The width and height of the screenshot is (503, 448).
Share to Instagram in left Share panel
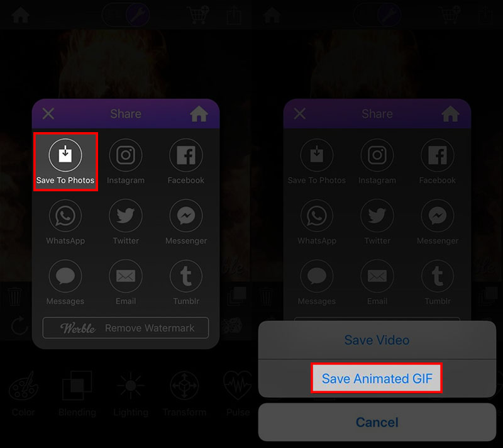click(125, 162)
